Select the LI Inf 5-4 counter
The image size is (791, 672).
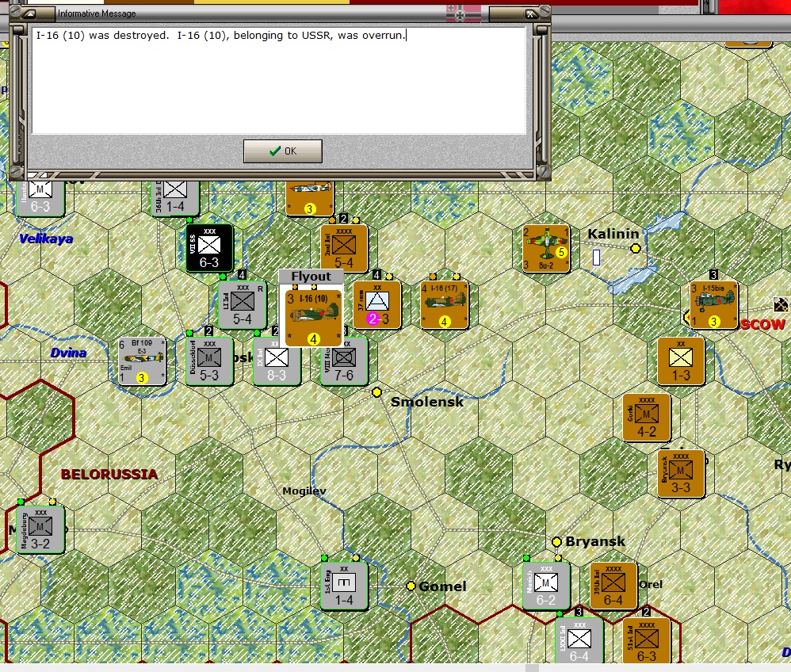pos(243,305)
